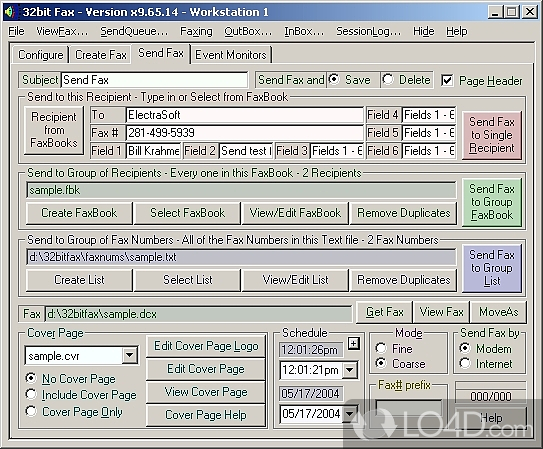Screen dimensions: 543x449
Task: Click the Get Fax button
Action: point(384,312)
